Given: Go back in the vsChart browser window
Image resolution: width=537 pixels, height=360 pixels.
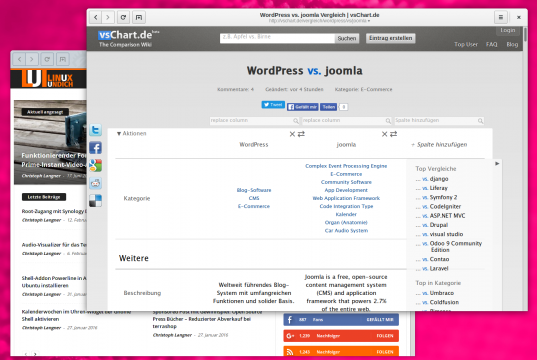Looking at the screenshot, I should [96, 17].
